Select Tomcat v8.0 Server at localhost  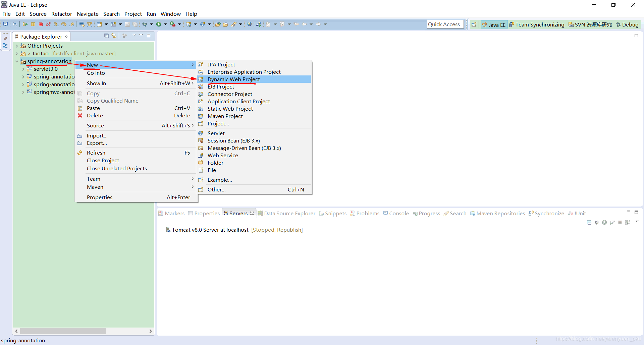click(x=234, y=230)
